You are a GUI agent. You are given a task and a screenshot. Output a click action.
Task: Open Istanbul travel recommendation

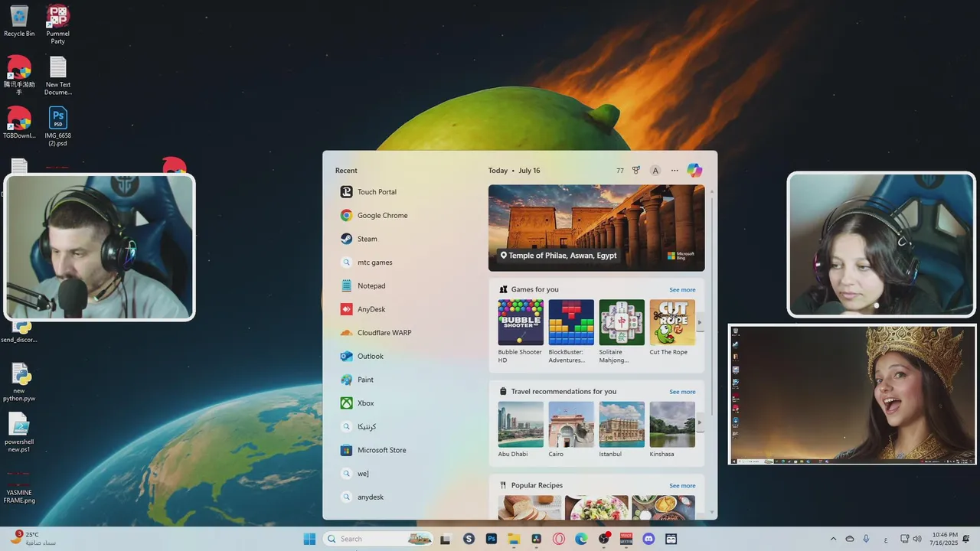pyautogui.click(x=622, y=429)
